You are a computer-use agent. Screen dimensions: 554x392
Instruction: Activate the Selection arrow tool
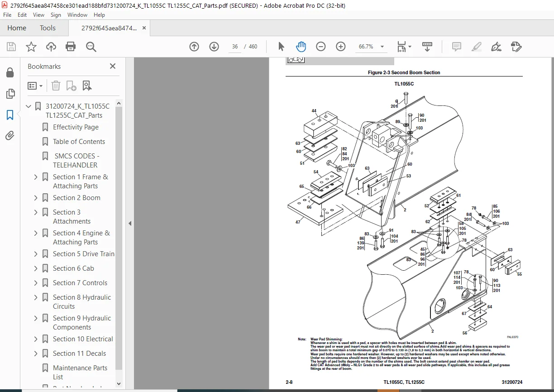tap(281, 47)
